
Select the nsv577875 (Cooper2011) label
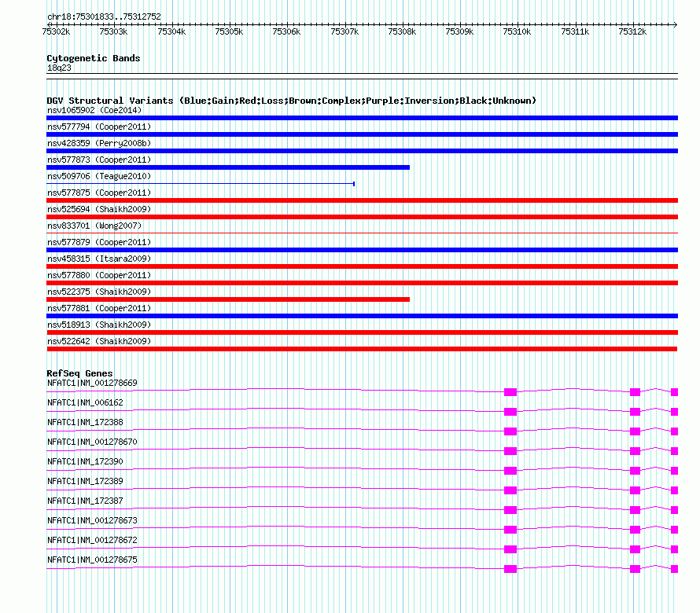click(99, 193)
